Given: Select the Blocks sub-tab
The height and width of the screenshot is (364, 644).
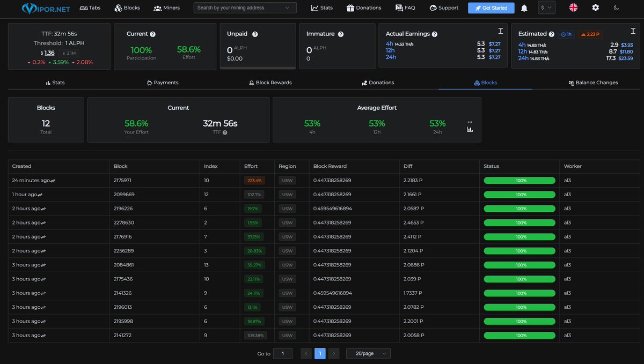Looking at the screenshot, I should (x=485, y=83).
